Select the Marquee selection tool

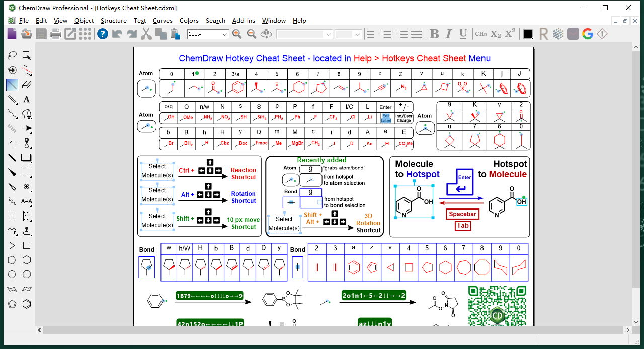click(x=27, y=55)
